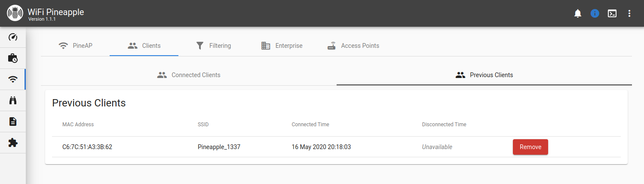Select the Clients tab

click(144, 46)
